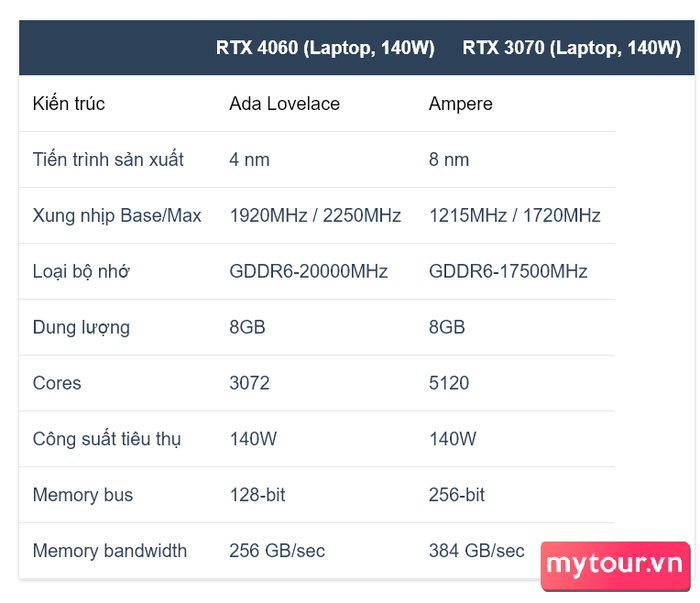Image resolution: width=700 pixels, height=603 pixels.
Task: Select the Dung lượng row label
Action: coord(81,328)
